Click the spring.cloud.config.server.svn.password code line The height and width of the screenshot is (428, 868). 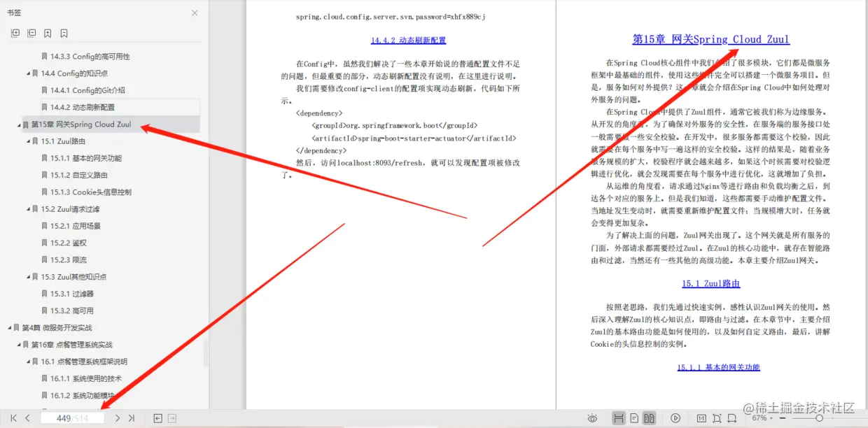click(x=391, y=16)
